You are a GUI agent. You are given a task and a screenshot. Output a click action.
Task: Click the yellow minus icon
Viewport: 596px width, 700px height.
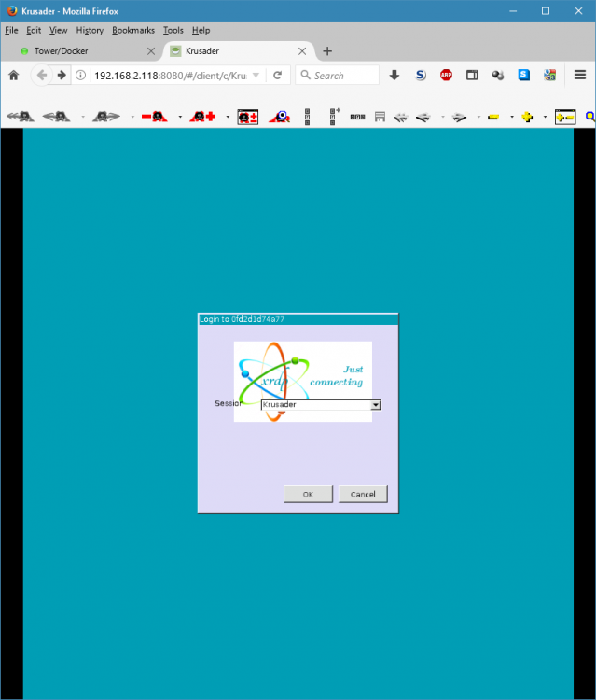(493, 117)
